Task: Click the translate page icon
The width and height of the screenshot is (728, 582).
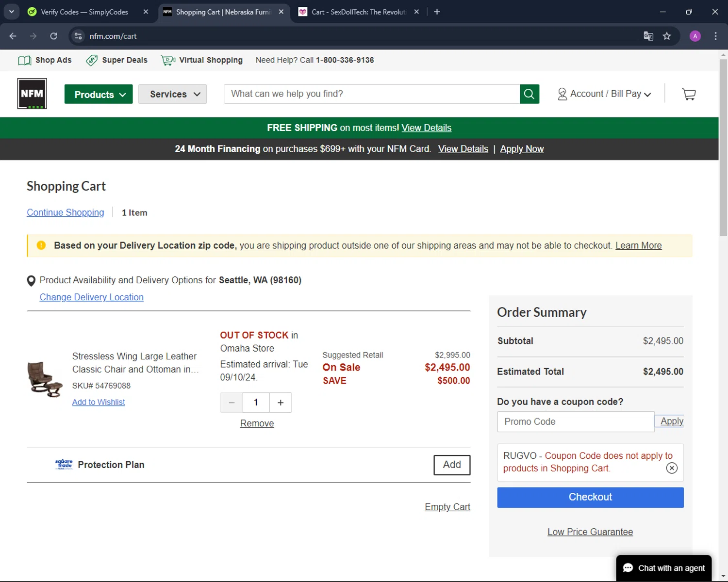Action: (x=648, y=36)
